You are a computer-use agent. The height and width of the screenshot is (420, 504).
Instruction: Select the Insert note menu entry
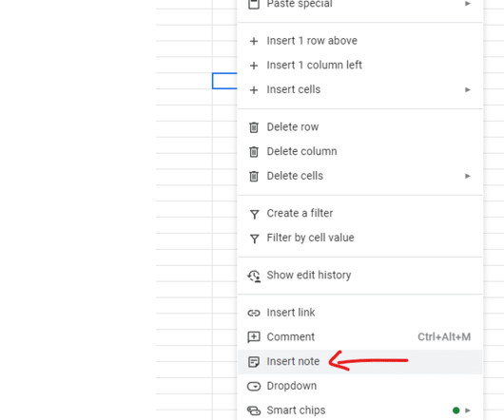point(360,361)
